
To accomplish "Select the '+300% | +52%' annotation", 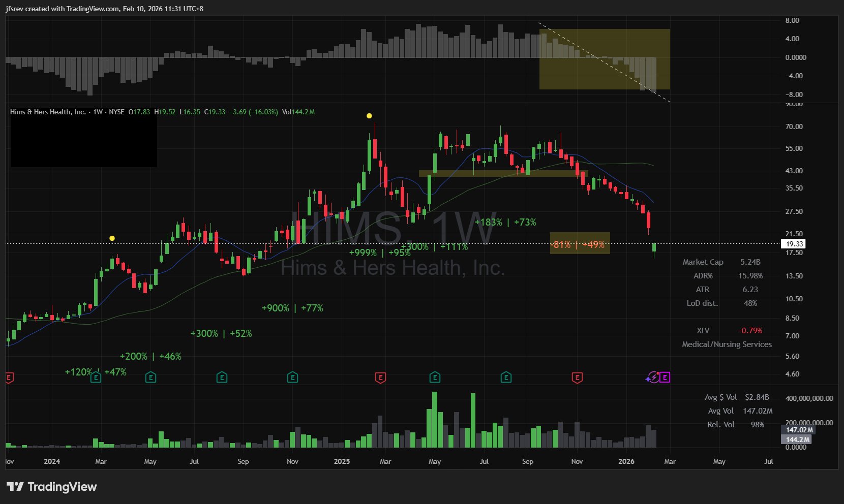I will pos(221,333).
